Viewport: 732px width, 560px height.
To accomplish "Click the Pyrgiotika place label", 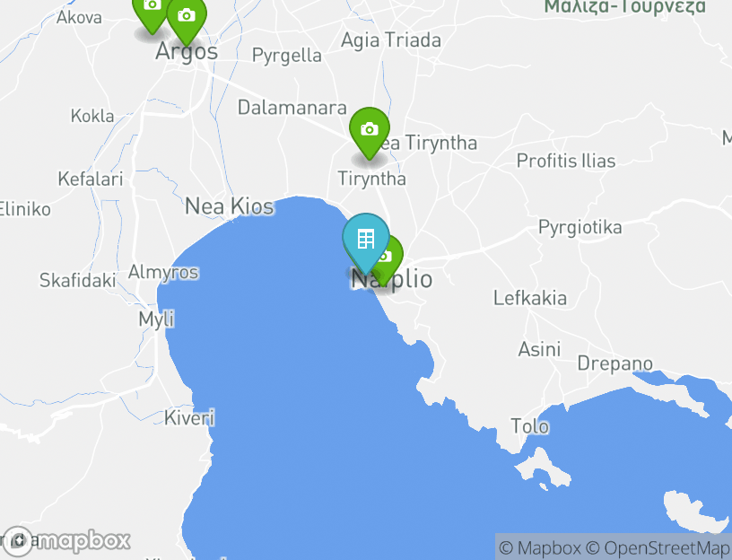I will (x=580, y=228).
